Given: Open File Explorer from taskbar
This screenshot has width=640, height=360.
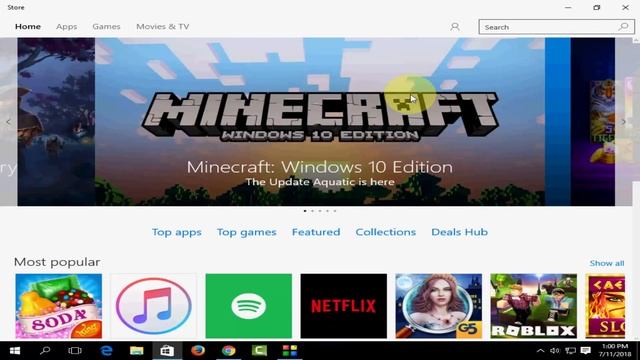Looking at the screenshot, I should pyautogui.click(x=136, y=351).
